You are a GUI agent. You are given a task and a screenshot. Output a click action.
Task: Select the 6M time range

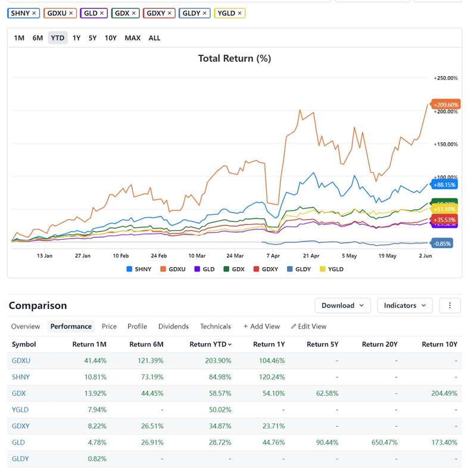38,38
